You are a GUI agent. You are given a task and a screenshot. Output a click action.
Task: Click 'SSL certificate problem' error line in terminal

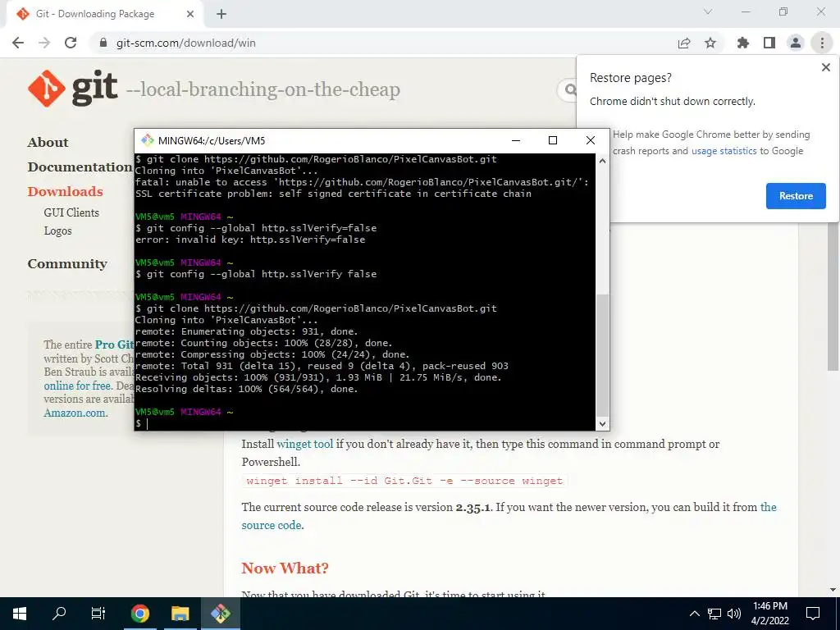pos(333,194)
